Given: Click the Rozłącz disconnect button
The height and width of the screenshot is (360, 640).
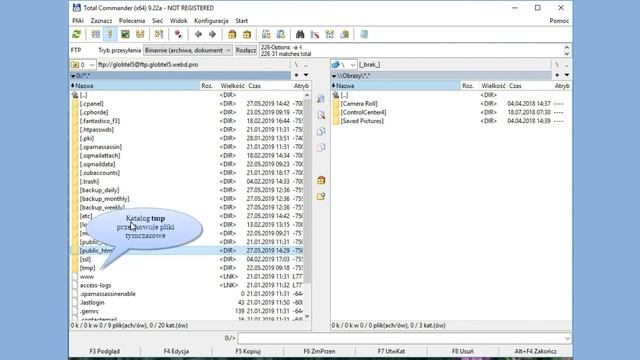Looking at the screenshot, I should coord(246,50).
